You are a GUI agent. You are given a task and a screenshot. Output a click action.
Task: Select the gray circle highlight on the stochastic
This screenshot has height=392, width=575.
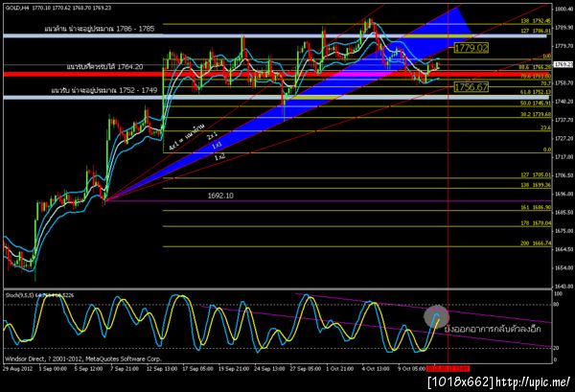click(x=436, y=316)
